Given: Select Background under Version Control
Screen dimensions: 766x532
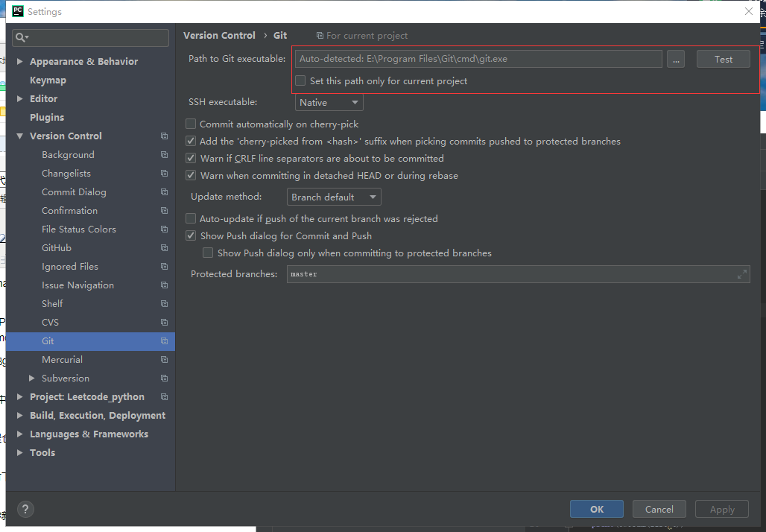Looking at the screenshot, I should click(68, 155).
